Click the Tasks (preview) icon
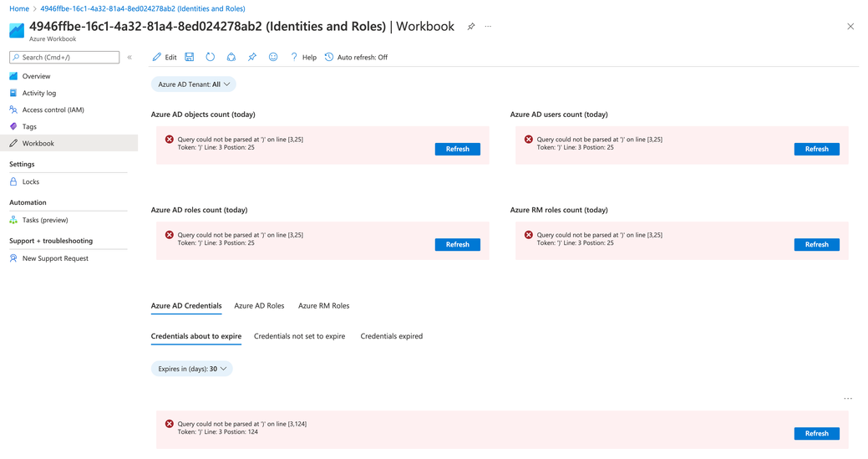This screenshot has width=868, height=459. [x=13, y=220]
